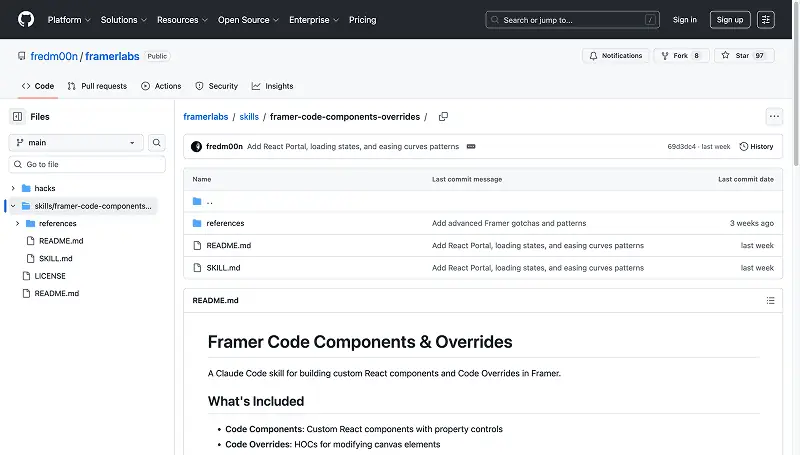Open the Resources menu
The width and height of the screenshot is (800, 455).
pos(182,20)
